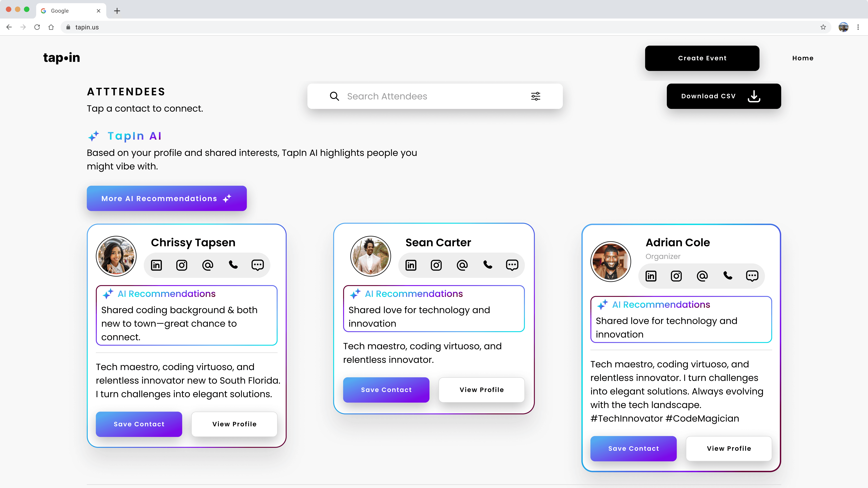868x488 pixels.
Task: Open Sean Carter's Instagram icon
Action: tap(436, 265)
